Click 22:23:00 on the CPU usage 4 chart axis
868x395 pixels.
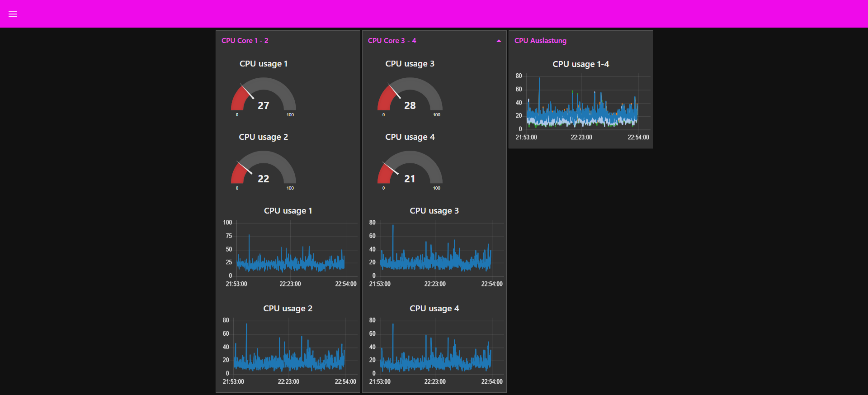(x=435, y=382)
